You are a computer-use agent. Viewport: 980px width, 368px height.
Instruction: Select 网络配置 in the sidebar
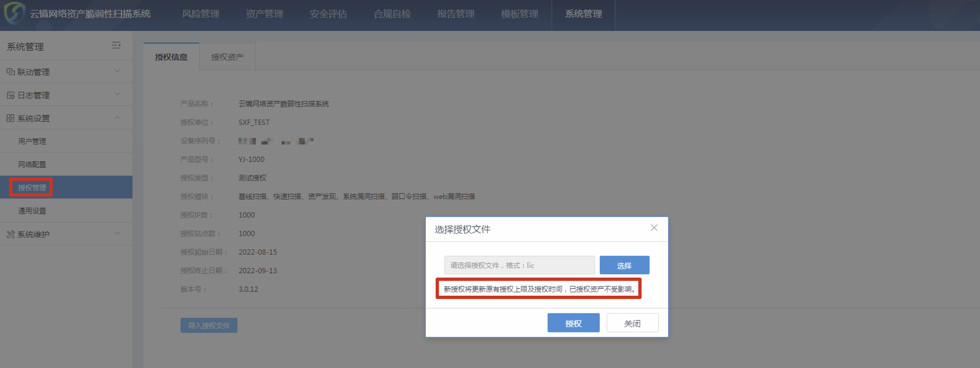(x=66, y=164)
